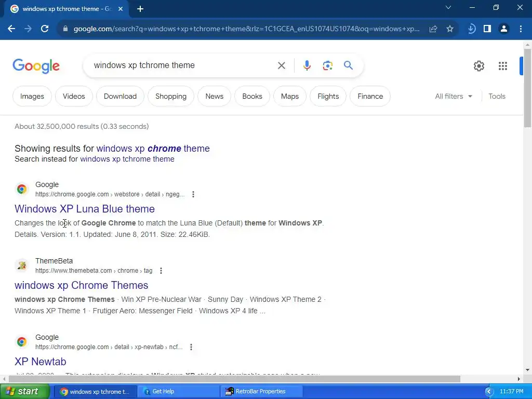
Task: Close the windows xp tchrome theme tab
Action: click(121, 9)
